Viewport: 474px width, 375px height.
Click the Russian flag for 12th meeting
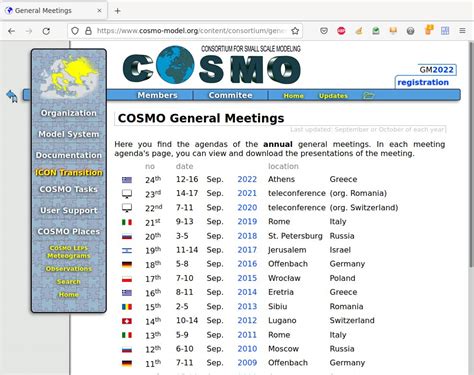(127, 349)
